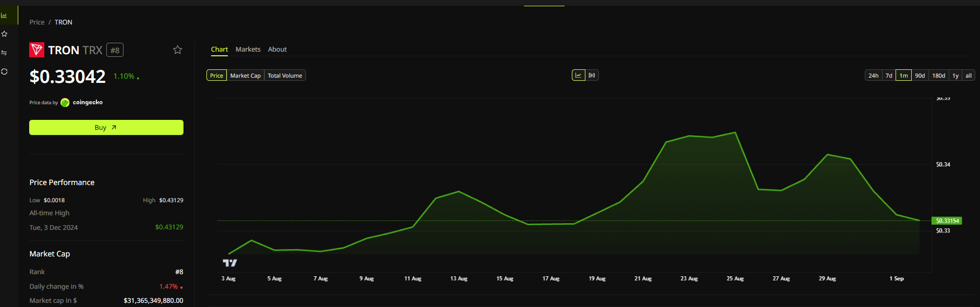Set chart range to 1y
Viewport: 980px width, 307px height.
(x=955, y=76)
